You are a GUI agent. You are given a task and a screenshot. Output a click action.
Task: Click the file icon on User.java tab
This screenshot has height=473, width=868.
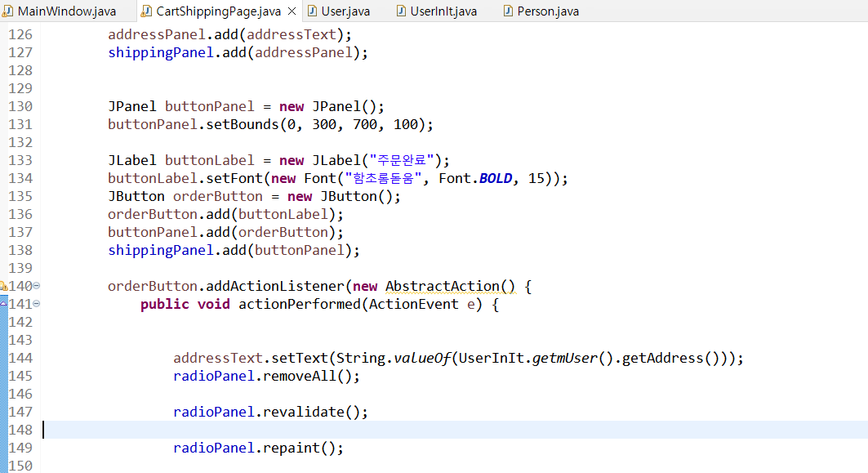(312, 11)
